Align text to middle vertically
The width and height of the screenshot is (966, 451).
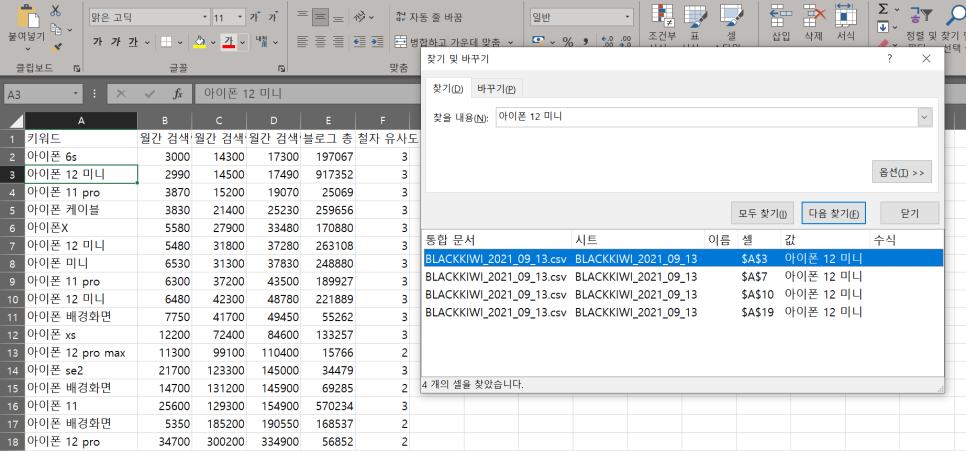point(320,17)
